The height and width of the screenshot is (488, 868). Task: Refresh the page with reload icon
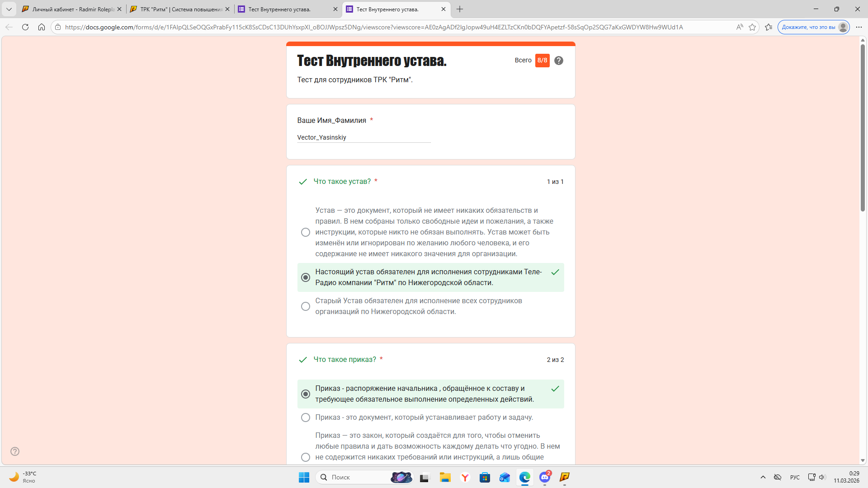(25, 27)
